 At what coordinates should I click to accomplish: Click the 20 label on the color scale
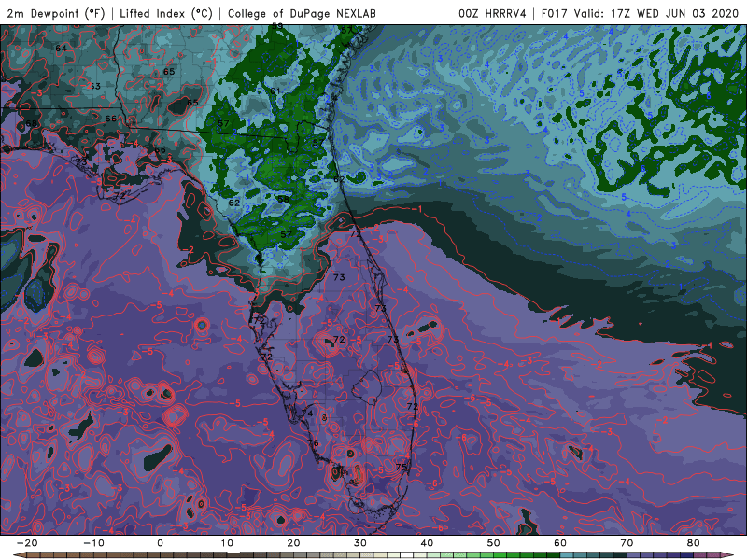point(293,543)
